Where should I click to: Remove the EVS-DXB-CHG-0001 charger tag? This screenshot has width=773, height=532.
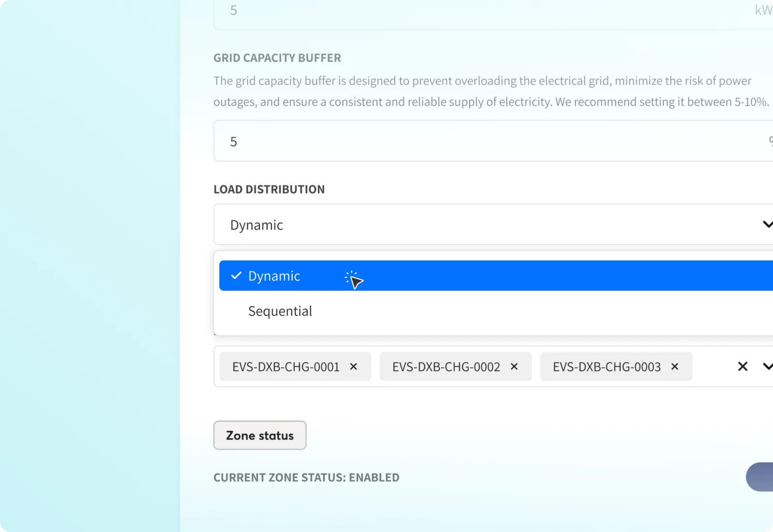pyautogui.click(x=354, y=367)
